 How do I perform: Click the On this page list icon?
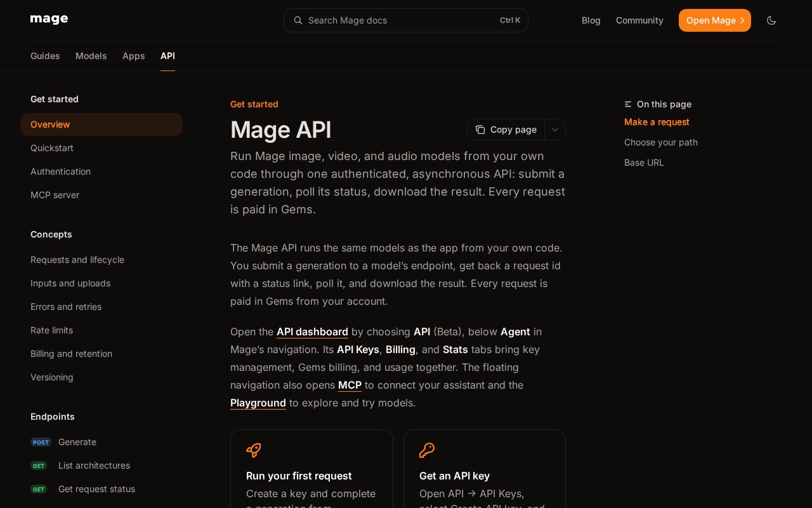click(628, 104)
